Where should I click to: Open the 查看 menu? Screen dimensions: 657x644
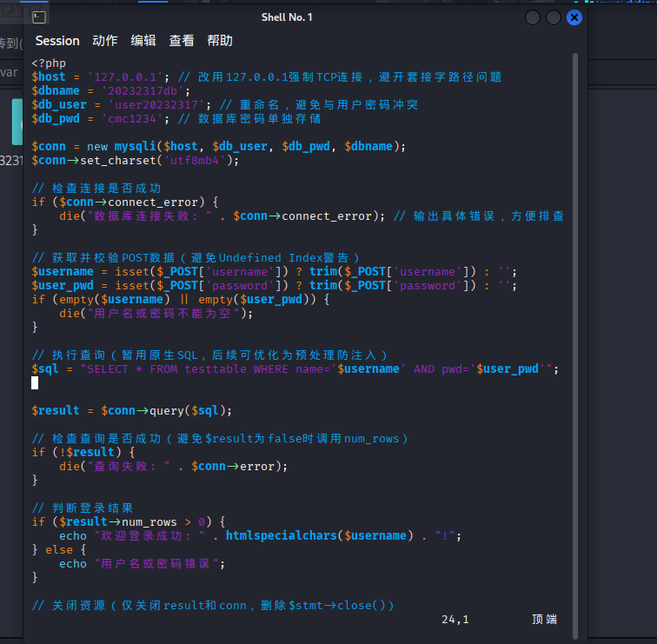coord(182,41)
